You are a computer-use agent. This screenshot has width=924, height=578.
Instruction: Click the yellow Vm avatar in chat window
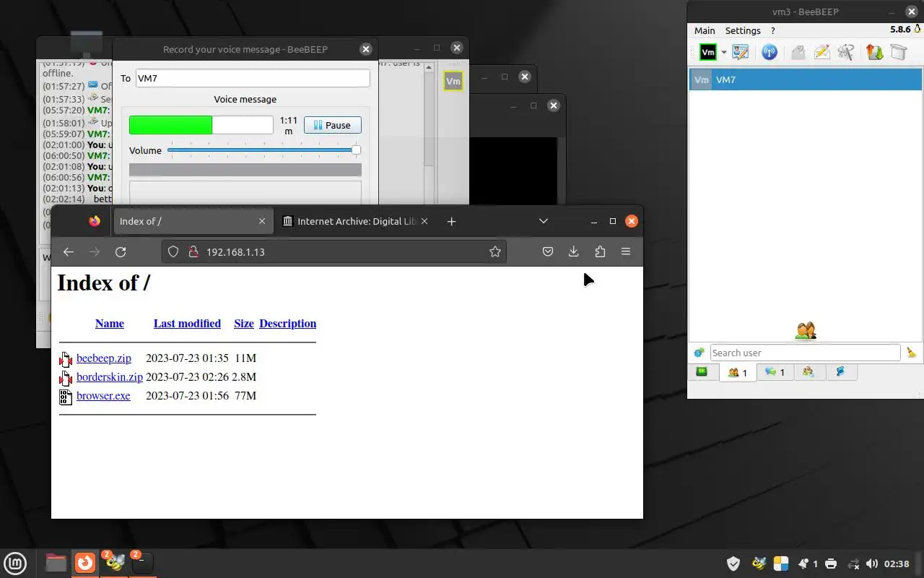pyautogui.click(x=453, y=81)
